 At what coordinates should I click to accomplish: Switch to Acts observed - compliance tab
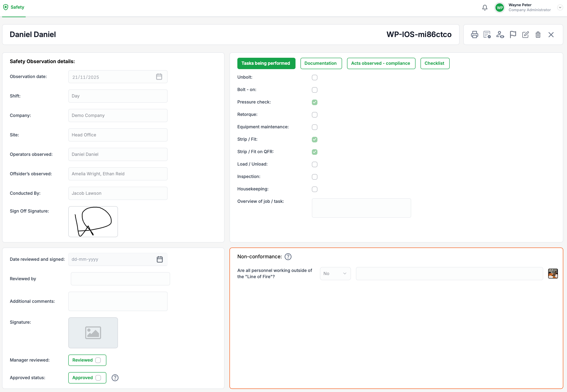pos(381,63)
